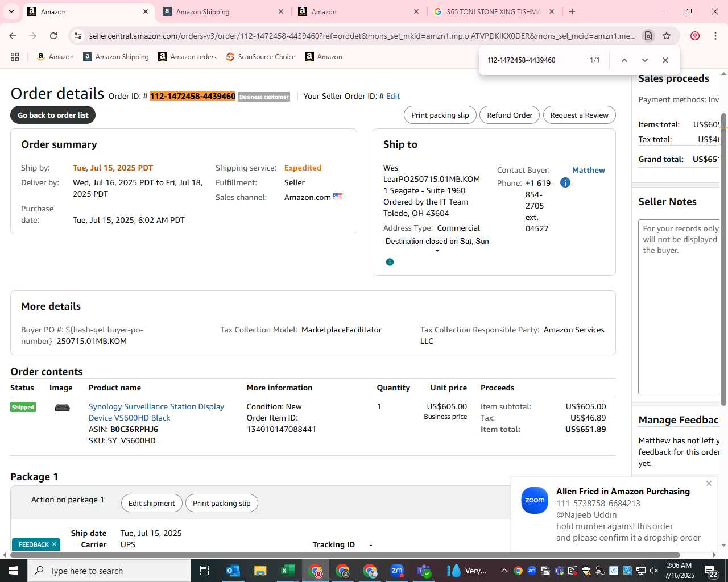Click info icon below destination closed note
The width and height of the screenshot is (728, 582).
point(390,262)
